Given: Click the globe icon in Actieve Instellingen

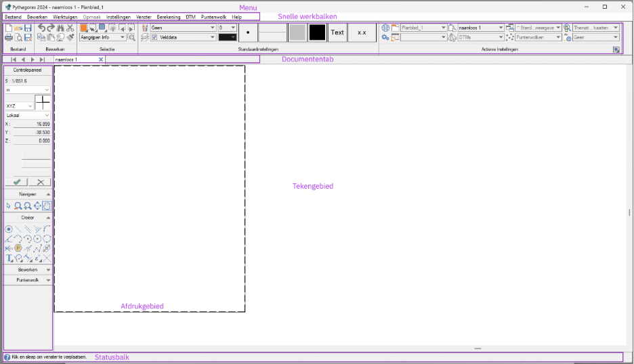Looking at the screenshot, I should [385, 28].
